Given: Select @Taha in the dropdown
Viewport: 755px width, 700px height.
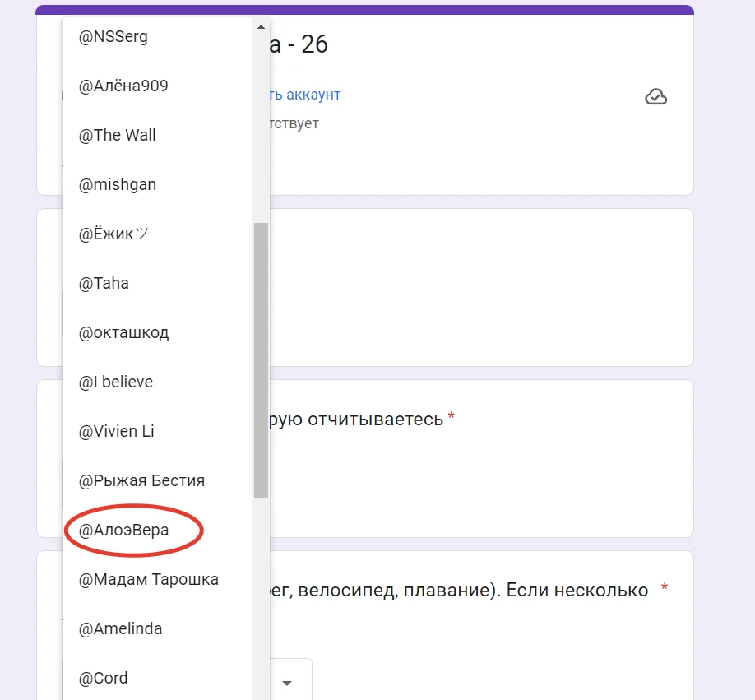Looking at the screenshot, I should pos(104,284).
